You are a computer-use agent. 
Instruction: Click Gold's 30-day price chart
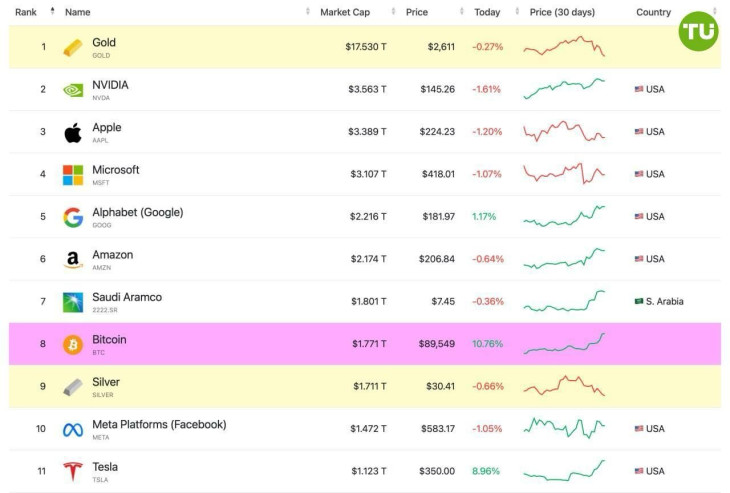[564, 46]
